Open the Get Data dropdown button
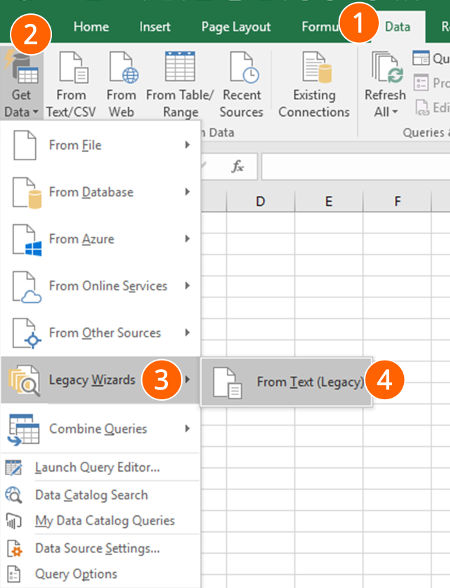 click(x=21, y=83)
